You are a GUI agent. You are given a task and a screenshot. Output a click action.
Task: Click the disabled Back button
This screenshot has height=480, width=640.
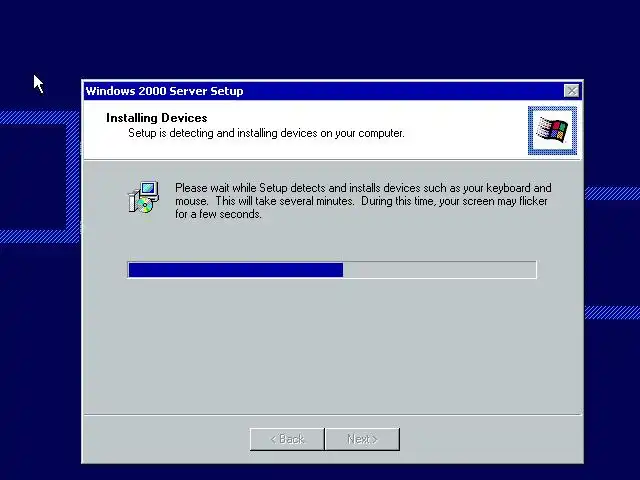coord(287,439)
